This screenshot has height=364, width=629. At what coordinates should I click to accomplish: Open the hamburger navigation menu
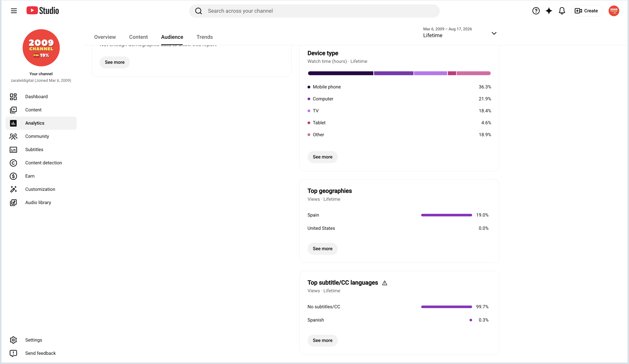[14, 11]
